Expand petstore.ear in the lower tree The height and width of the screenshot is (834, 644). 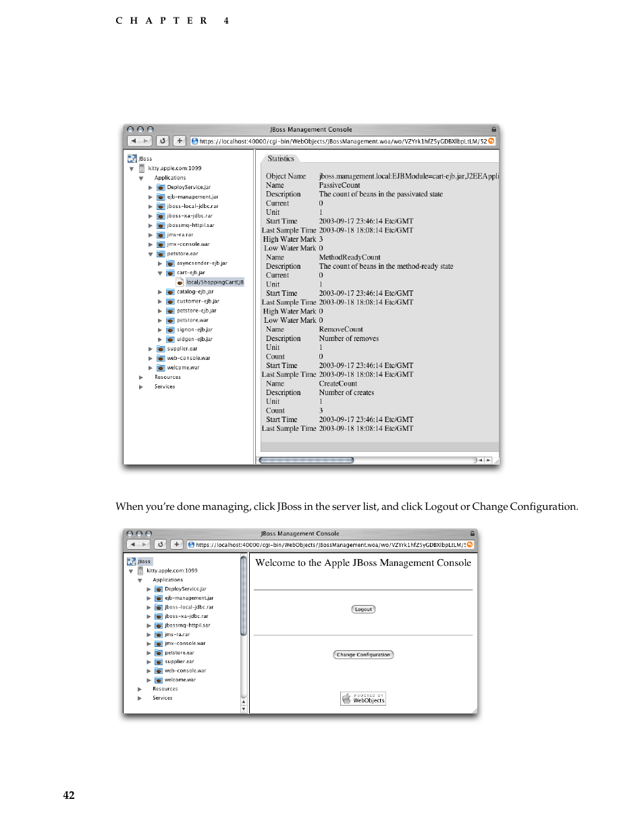(149, 653)
